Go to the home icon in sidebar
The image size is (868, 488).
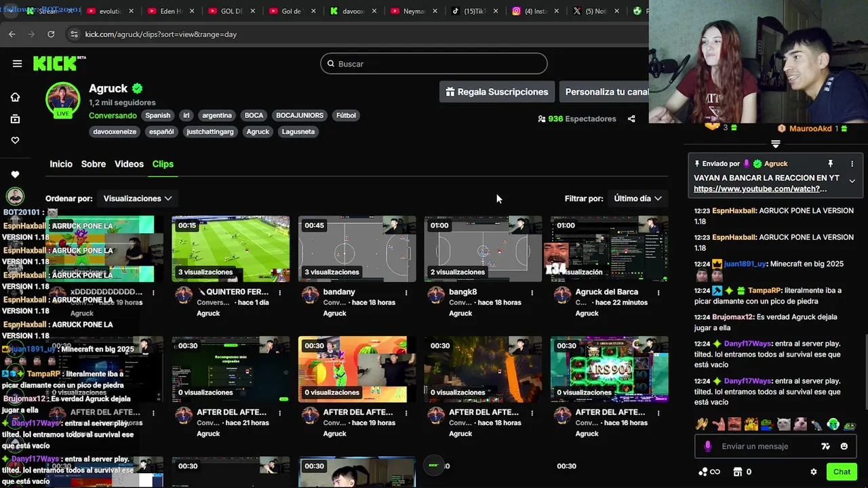click(15, 97)
